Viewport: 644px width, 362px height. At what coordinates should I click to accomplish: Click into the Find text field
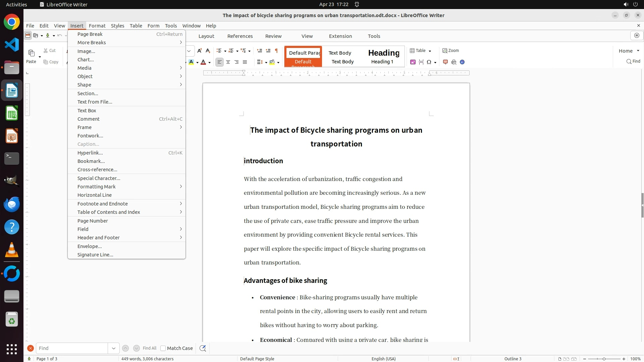click(x=72, y=348)
